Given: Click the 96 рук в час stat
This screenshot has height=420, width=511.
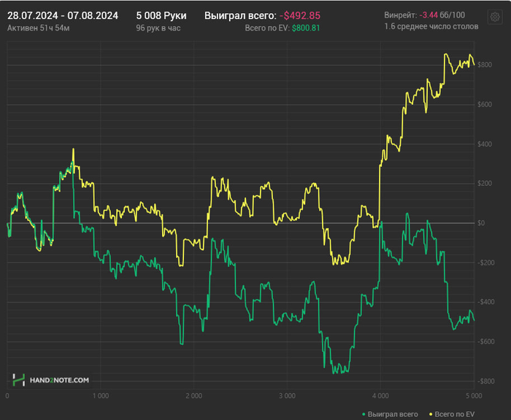Looking at the screenshot, I should pos(158,28).
